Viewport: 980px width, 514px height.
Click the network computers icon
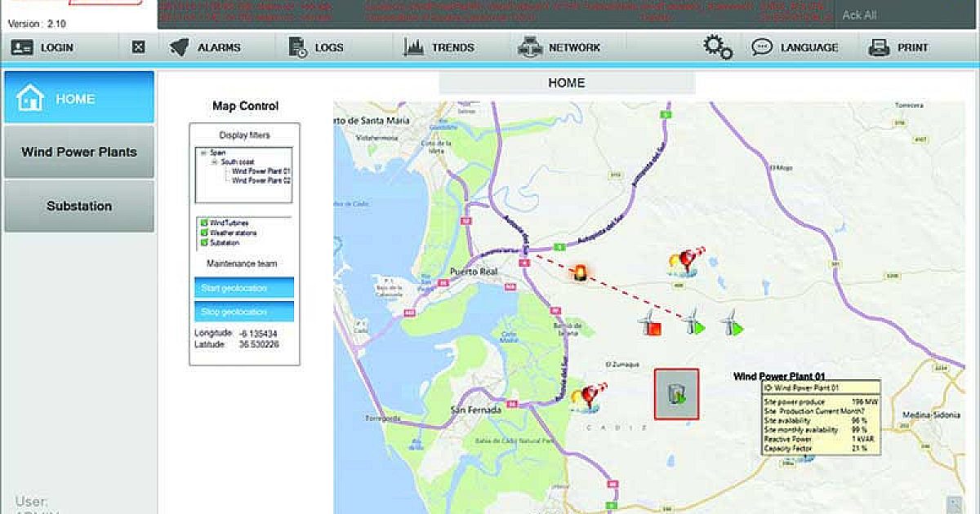coord(529,47)
